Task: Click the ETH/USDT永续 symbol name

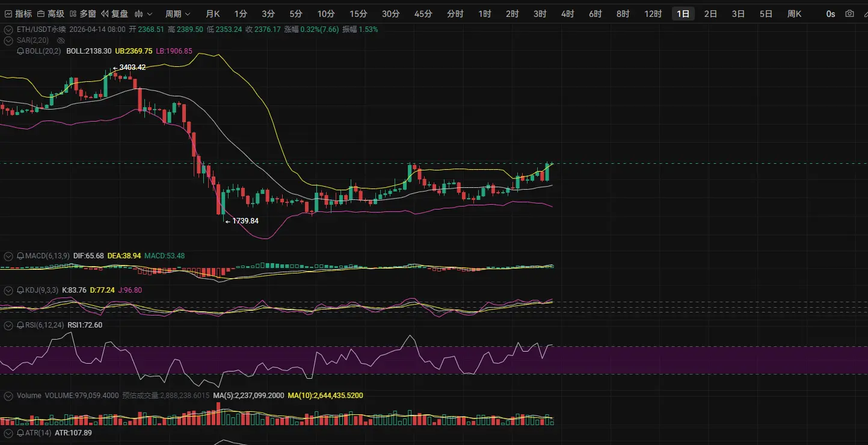Action: pos(42,29)
